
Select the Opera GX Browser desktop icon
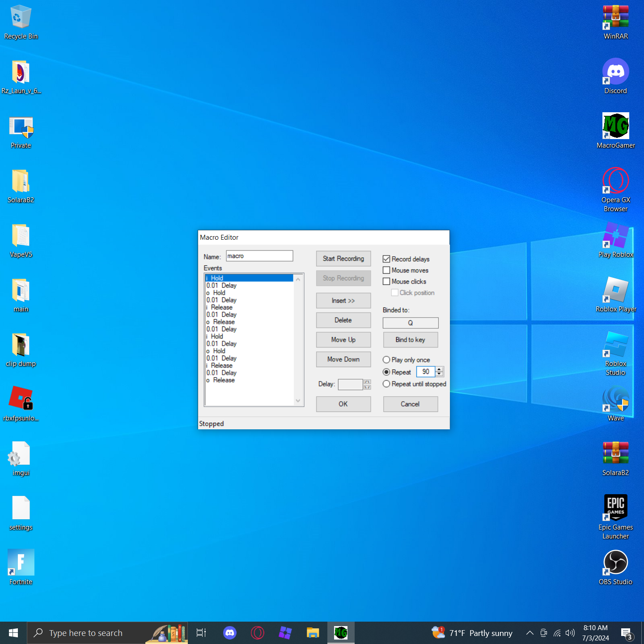coord(615,181)
